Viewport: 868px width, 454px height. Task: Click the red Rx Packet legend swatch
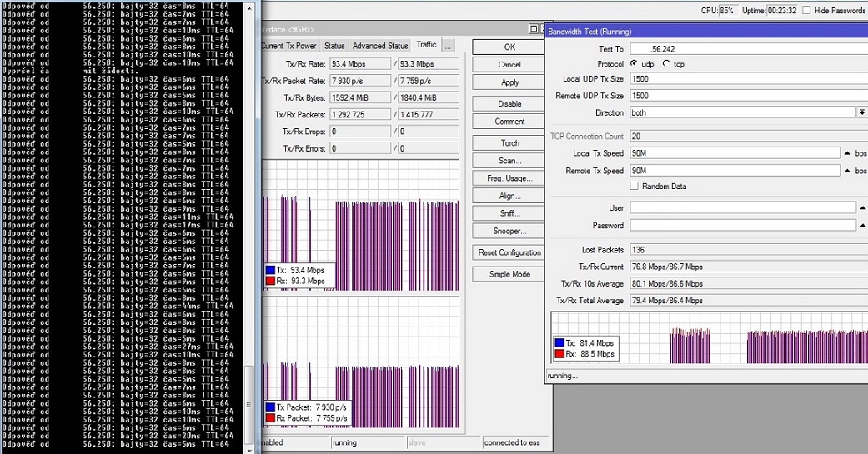270,418
